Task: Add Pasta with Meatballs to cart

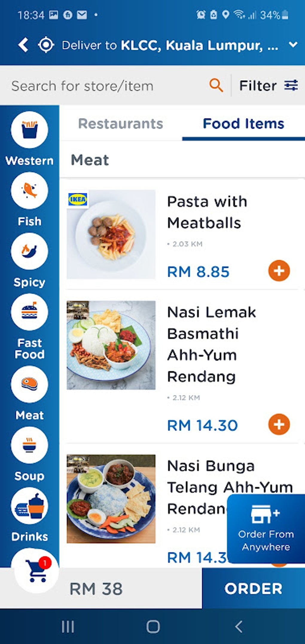Action: [x=279, y=271]
